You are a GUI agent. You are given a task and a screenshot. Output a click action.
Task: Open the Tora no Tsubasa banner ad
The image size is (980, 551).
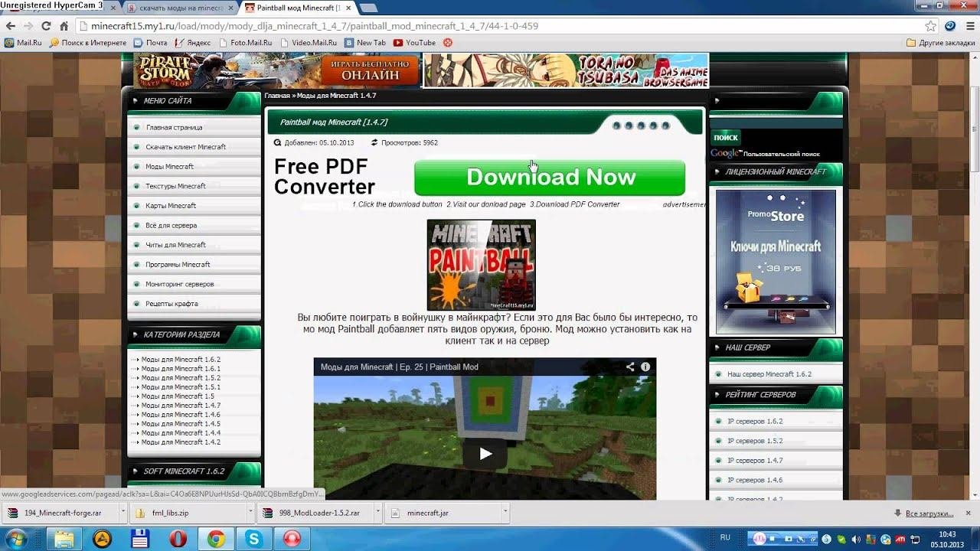pos(567,70)
